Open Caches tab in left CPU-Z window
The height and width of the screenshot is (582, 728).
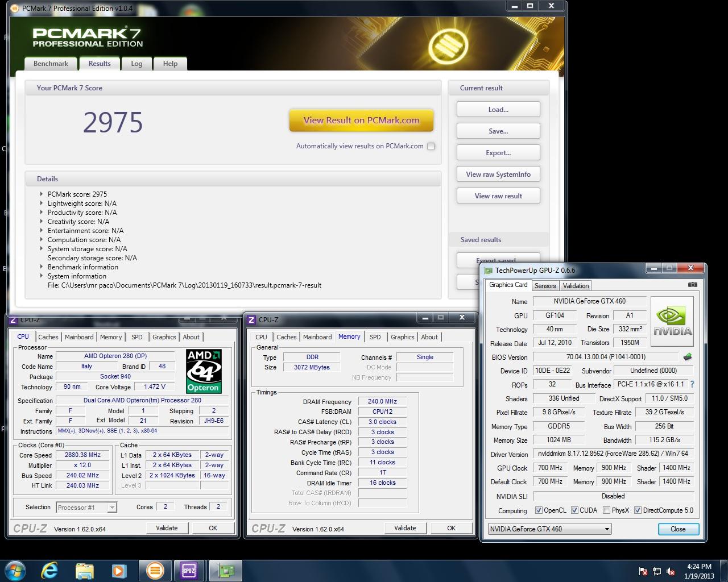(x=48, y=337)
